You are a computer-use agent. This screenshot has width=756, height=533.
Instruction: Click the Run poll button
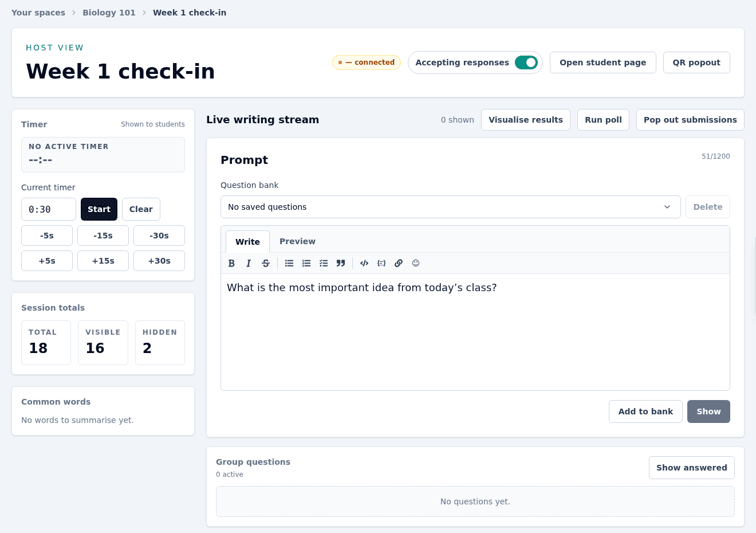[603, 120]
